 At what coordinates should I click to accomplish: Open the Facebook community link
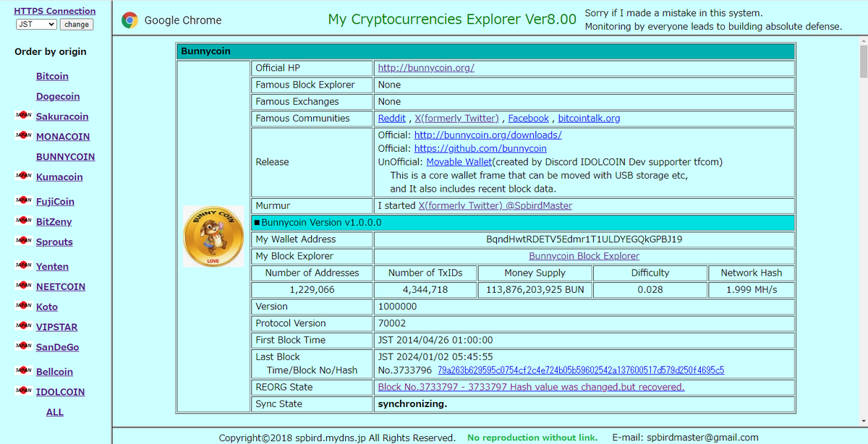[529, 119]
